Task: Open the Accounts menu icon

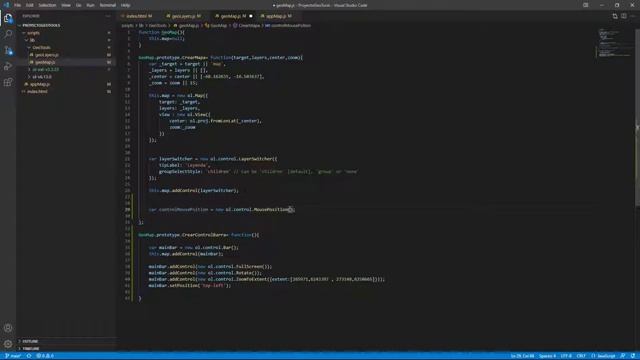Action: (x=8, y=328)
